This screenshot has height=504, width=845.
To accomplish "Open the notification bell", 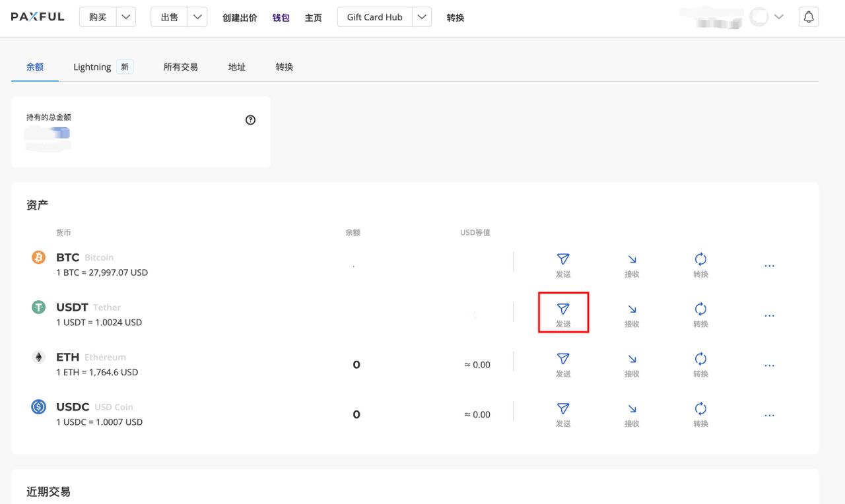I will pos(809,17).
